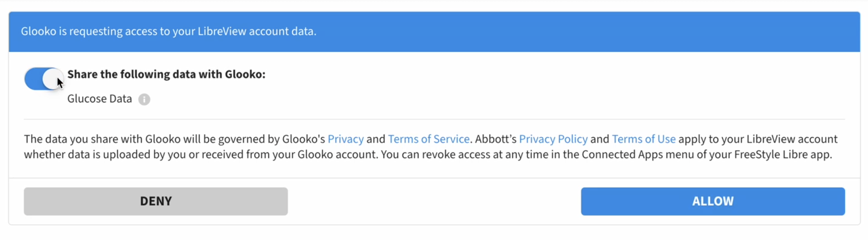Click the blue banner about LibreView account access
The image size is (868, 240).
(434, 31)
